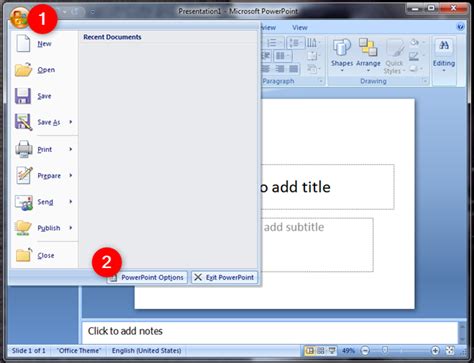Click 'Slide 1 of 1' in status bar
This screenshot has height=363, width=474.
click(29, 351)
